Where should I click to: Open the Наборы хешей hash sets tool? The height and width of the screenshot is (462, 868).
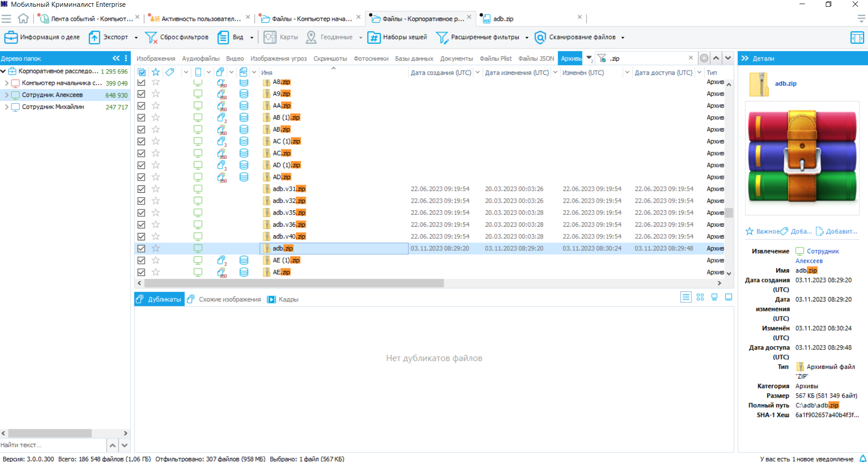(x=397, y=37)
